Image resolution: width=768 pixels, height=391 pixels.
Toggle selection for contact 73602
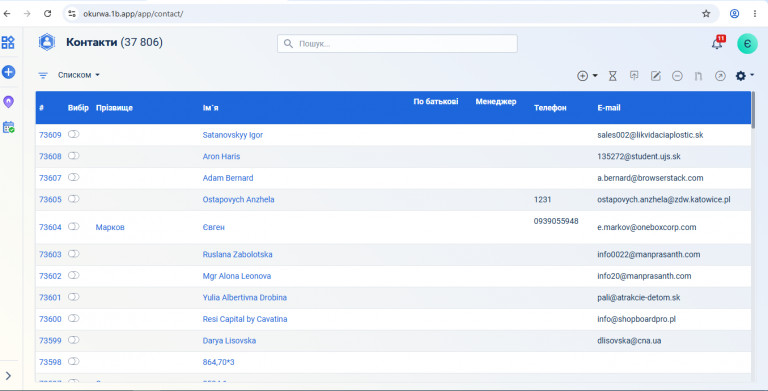coord(73,275)
